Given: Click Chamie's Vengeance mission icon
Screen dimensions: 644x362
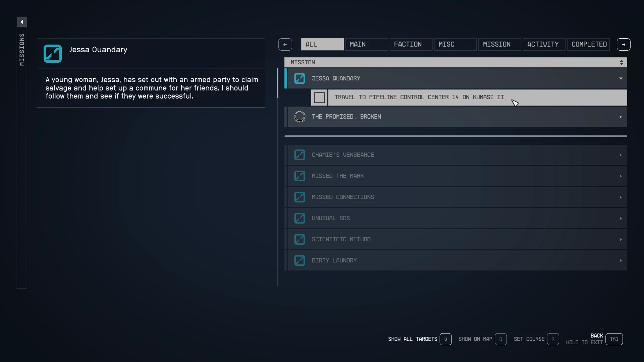Looking at the screenshot, I should [300, 155].
